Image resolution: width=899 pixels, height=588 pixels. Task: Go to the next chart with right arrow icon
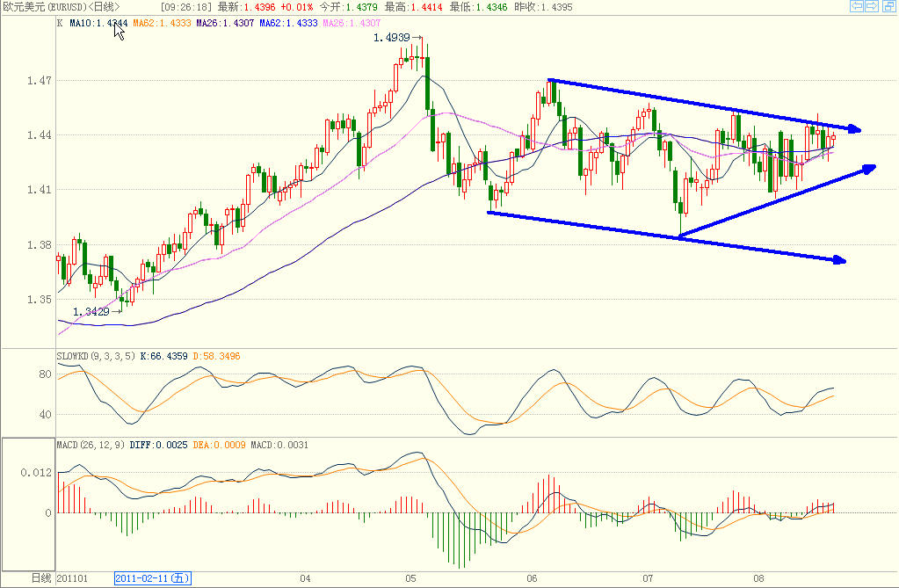[x=872, y=6]
